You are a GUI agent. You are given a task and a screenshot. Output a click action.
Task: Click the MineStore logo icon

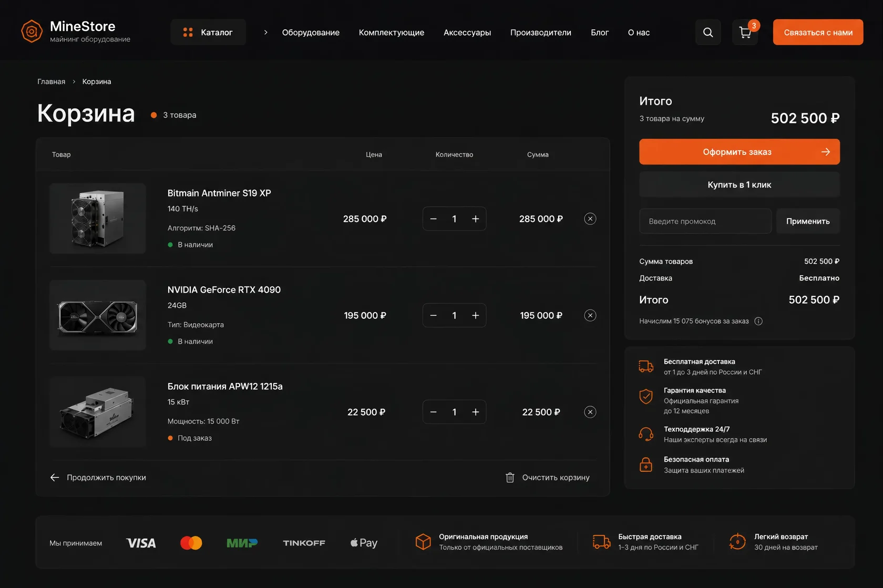pos(32,32)
